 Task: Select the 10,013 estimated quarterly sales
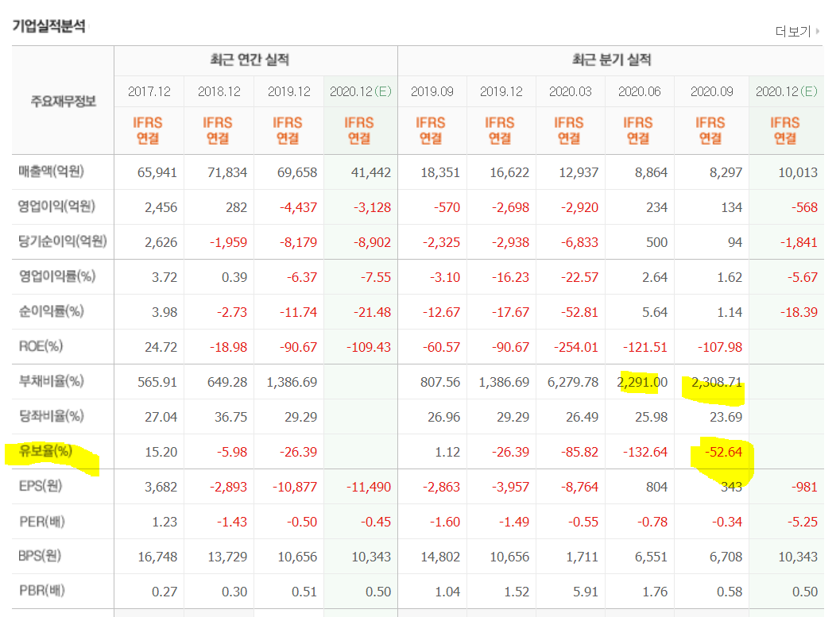coord(798,173)
